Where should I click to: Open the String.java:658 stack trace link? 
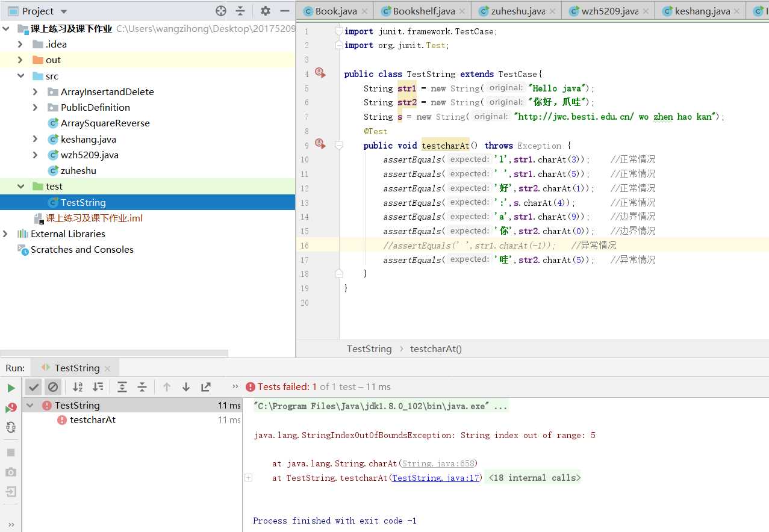438,463
